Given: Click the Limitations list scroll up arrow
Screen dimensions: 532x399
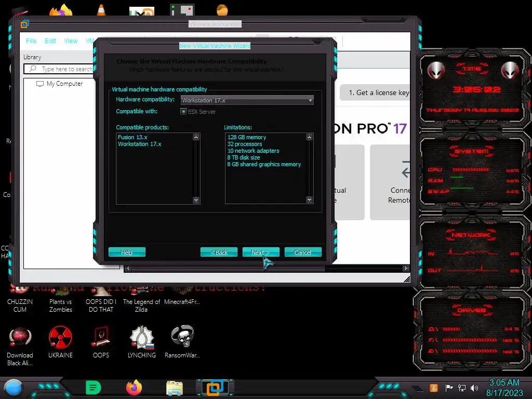Looking at the screenshot, I should click(309, 137).
